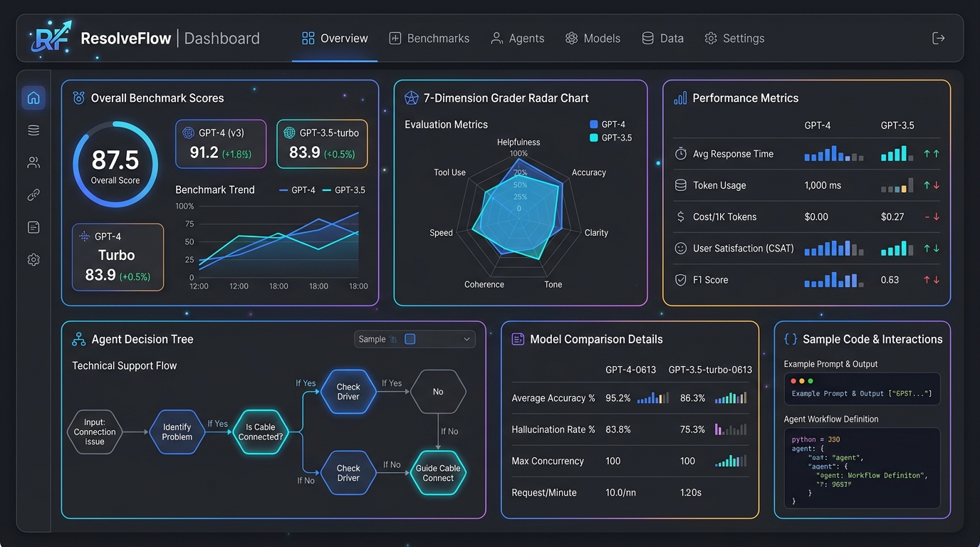Click the braces icon beside Sample Code
Viewport: 980px width, 547px height.
click(x=790, y=340)
